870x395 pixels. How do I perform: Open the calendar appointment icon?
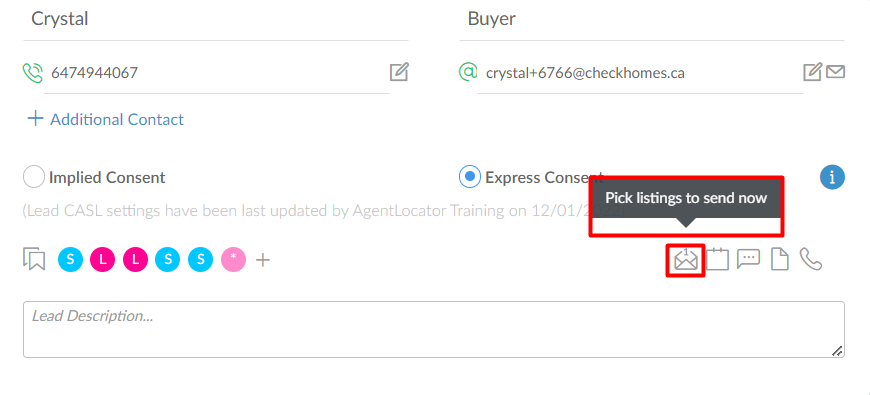(717, 259)
